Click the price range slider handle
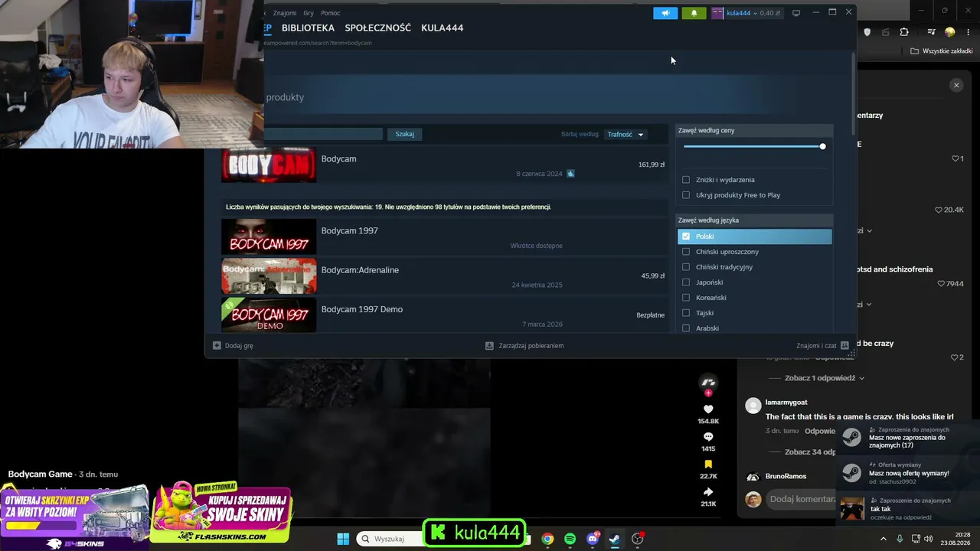The image size is (980, 551). click(822, 146)
